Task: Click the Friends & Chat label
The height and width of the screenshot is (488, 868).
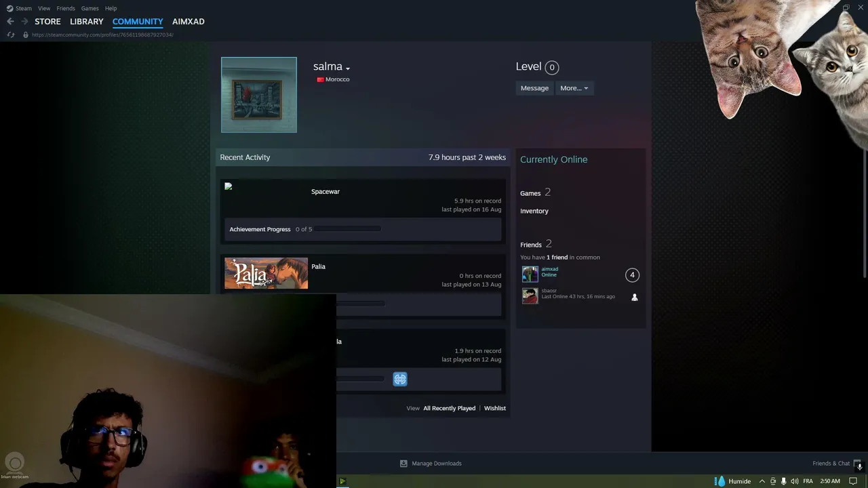Action: point(831,464)
